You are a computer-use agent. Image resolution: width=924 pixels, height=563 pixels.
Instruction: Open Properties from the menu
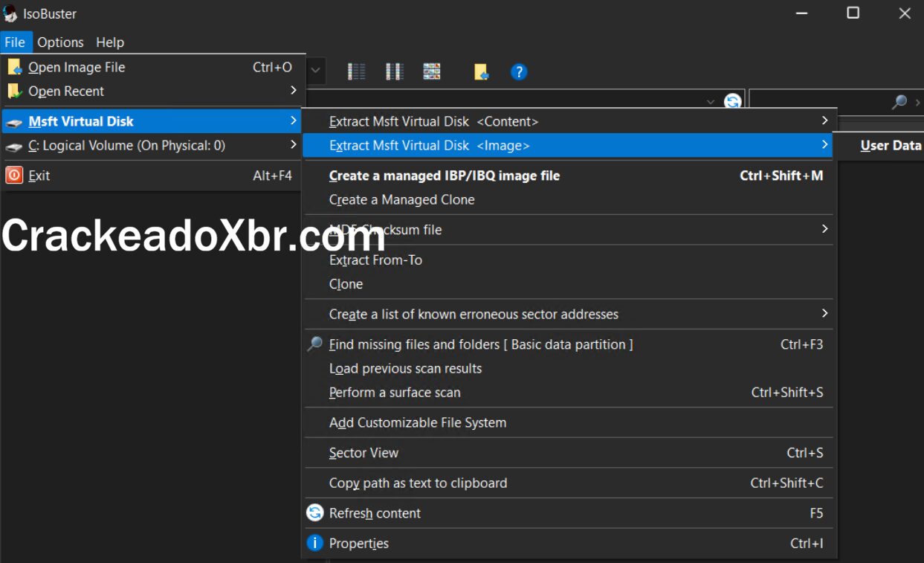click(x=569, y=543)
